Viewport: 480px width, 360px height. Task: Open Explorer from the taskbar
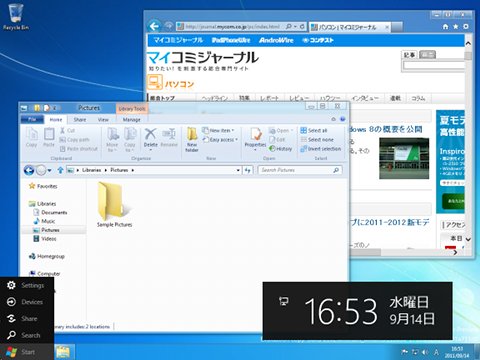63,352
